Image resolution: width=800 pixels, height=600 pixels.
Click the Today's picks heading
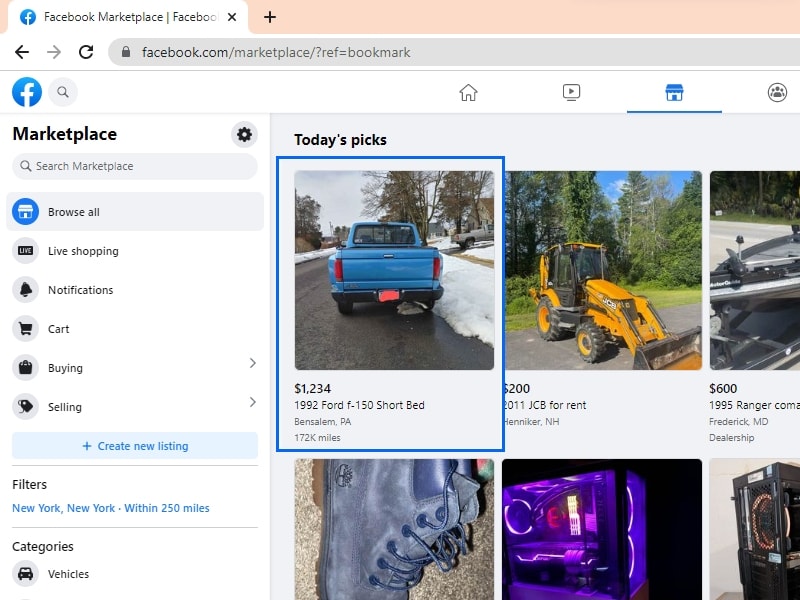click(x=340, y=140)
